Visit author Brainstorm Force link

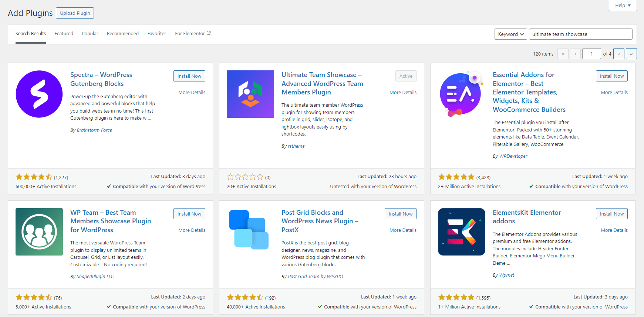point(94,130)
